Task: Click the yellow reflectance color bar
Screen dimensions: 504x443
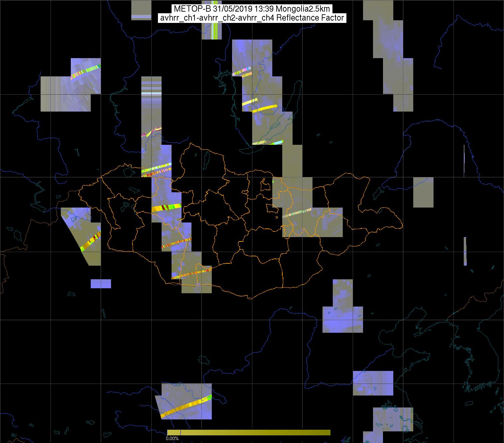Action: tap(253, 432)
